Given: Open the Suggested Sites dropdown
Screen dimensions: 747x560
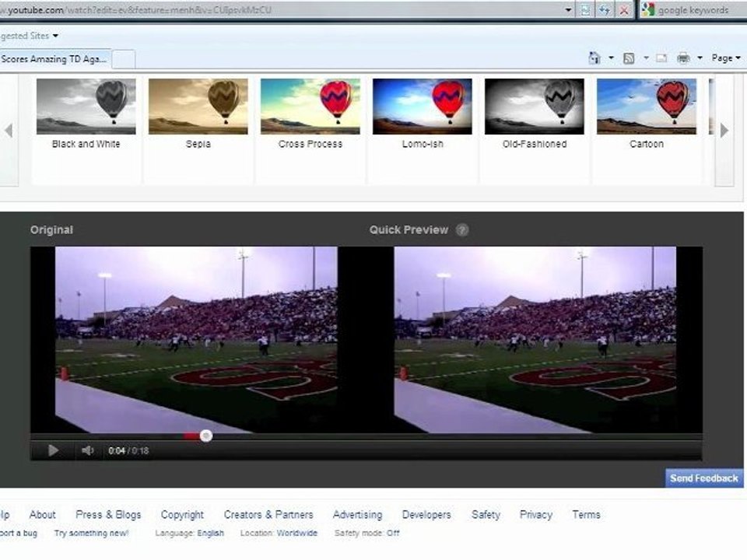Looking at the screenshot, I should [30, 37].
